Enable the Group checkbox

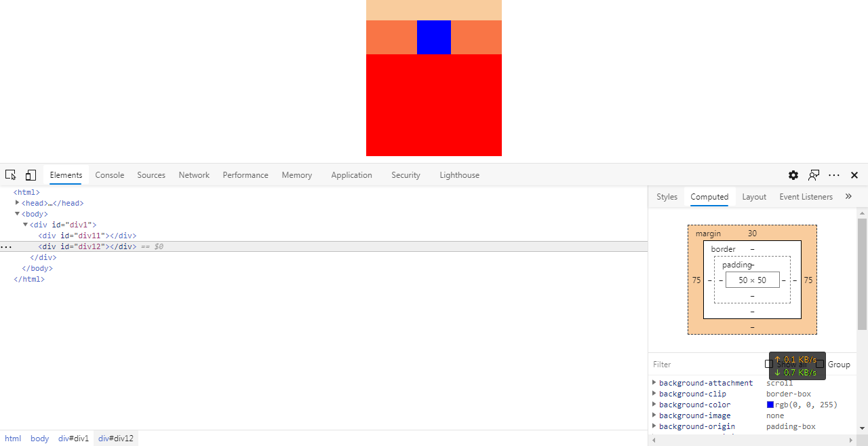point(820,364)
